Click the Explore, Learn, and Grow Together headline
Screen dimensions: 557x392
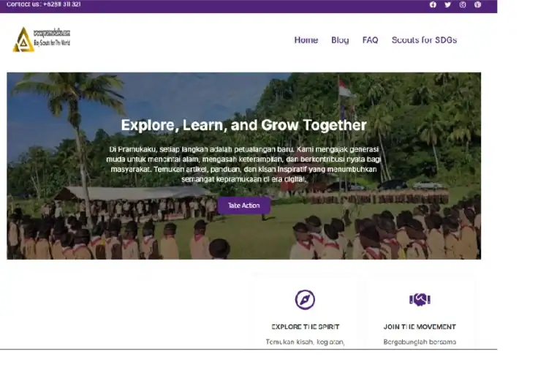point(243,125)
